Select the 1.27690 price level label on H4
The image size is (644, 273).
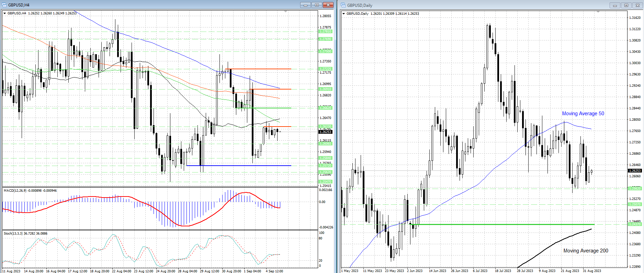(325, 39)
